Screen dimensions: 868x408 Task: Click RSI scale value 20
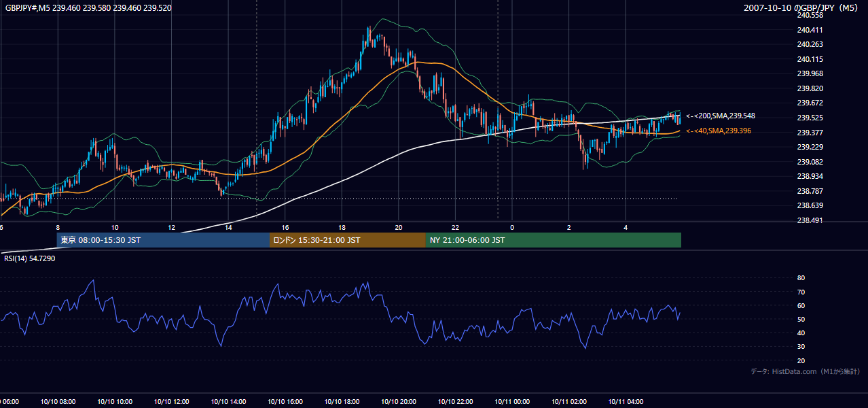pyautogui.click(x=801, y=360)
